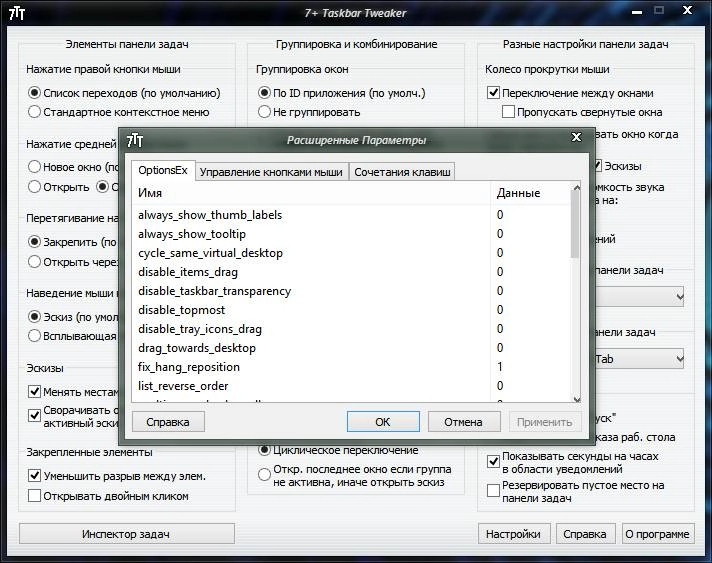Minimize the 7+ Taskbar Tweaker window
This screenshot has width=712, height=563.
tap(637, 11)
